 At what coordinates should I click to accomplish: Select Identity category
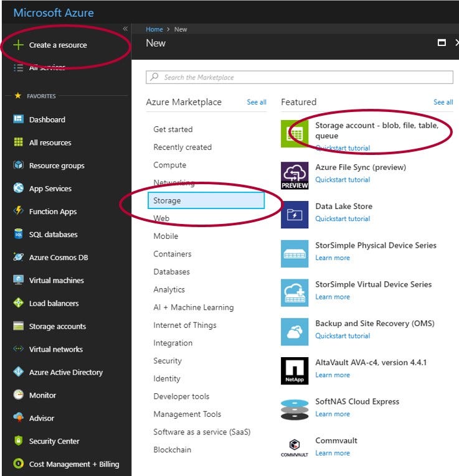[167, 378]
